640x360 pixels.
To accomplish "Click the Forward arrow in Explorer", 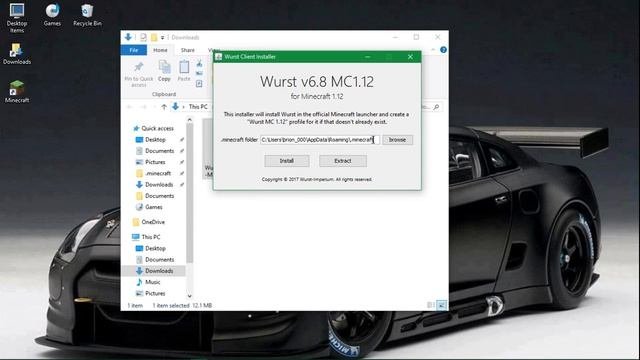I will tap(143, 107).
